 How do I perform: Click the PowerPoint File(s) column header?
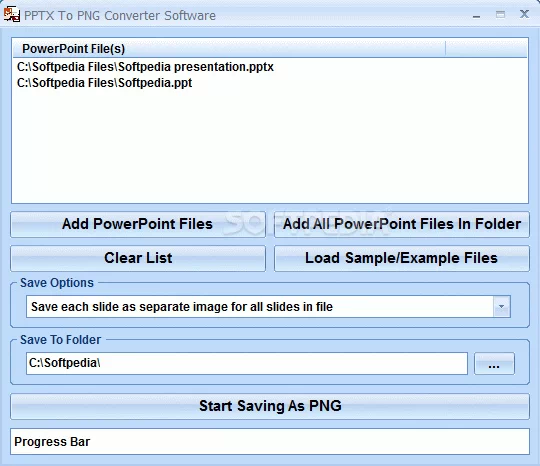pyautogui.click(x=229, y=49)
